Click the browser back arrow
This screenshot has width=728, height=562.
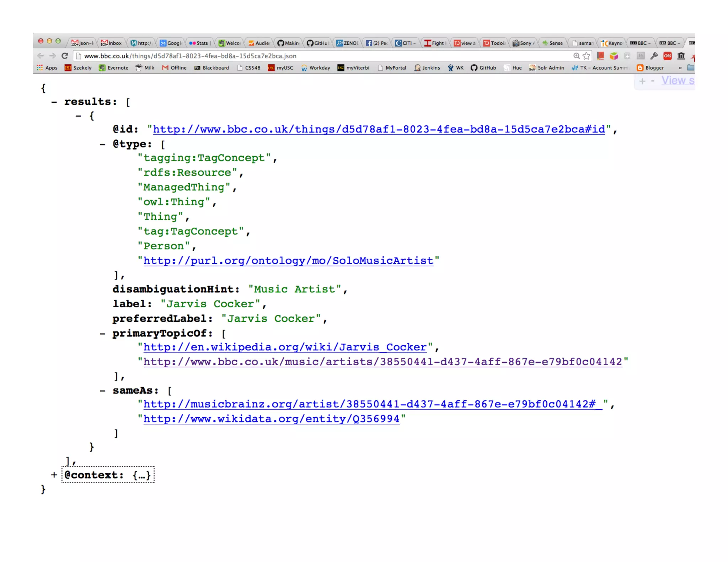(x=41, y=56)
